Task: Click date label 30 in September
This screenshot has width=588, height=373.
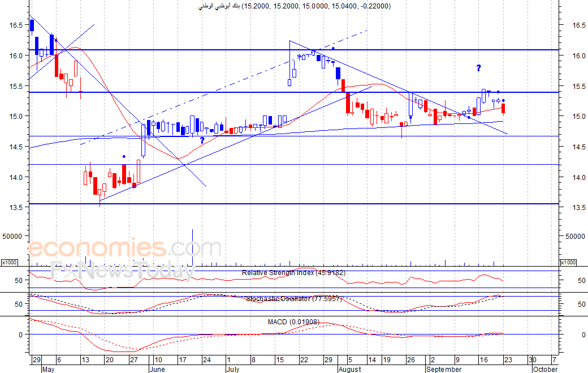Action: (533, 360)
